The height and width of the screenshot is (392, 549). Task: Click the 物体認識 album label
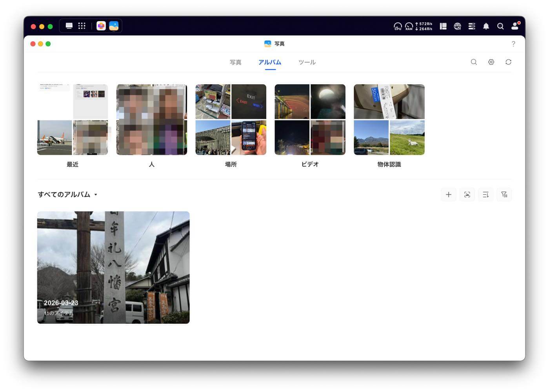point(389,165)
